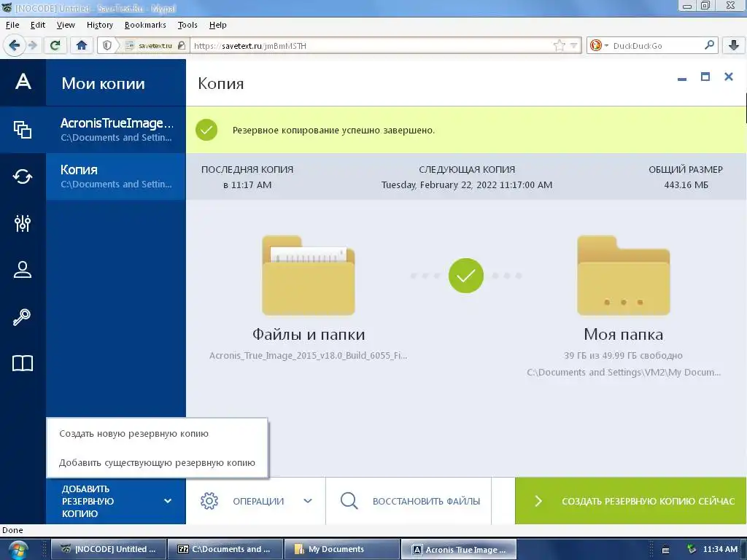Viewport: 747px width, 560px height.
Task: Switch to 7-Zip C:\Documents and taskbar button
Action: (x=225, y=549)
